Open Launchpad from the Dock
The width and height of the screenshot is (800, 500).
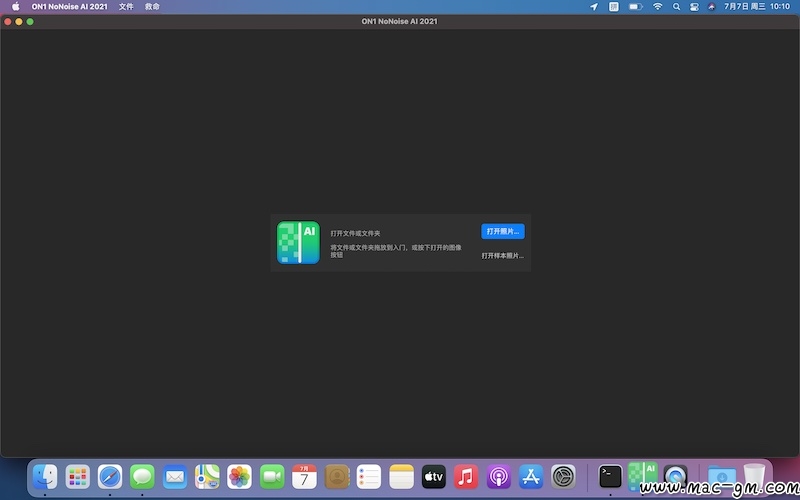coord(78,477)
